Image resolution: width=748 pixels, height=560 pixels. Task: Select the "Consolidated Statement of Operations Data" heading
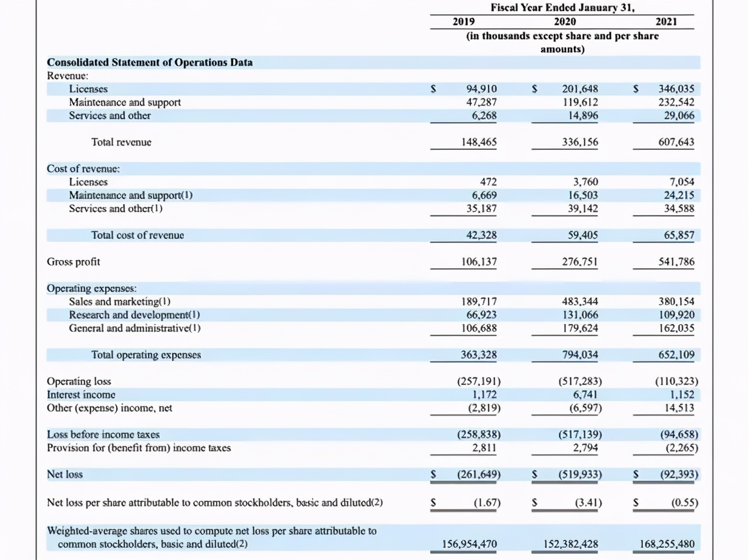point(150,62)
